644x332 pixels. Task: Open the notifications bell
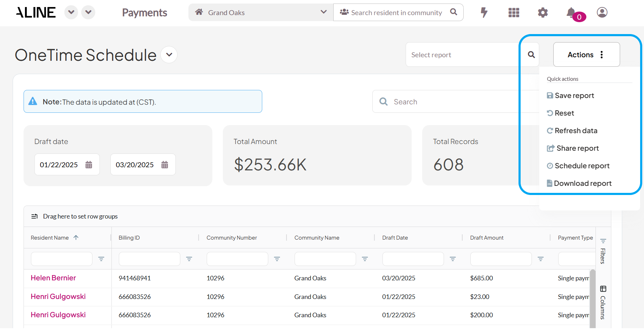click(572, 13)
